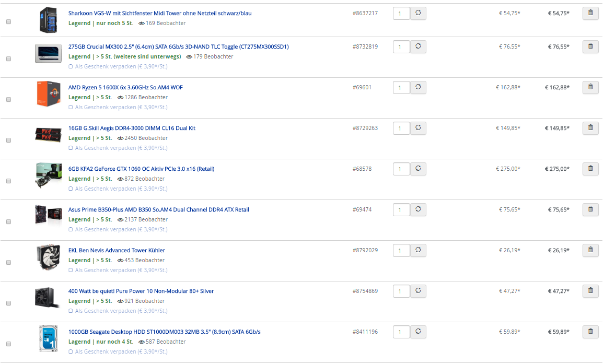Click quantity field for KFA2 GeForce GTX 1060
Screen dimensions: 604x364
pos(401,169)
